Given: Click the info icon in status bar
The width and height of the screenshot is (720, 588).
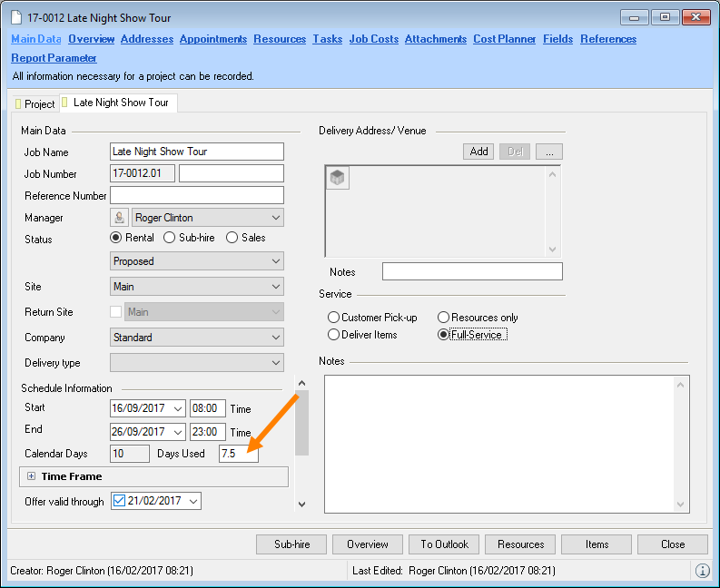Looking at the screenshot, I should (702, 571).
